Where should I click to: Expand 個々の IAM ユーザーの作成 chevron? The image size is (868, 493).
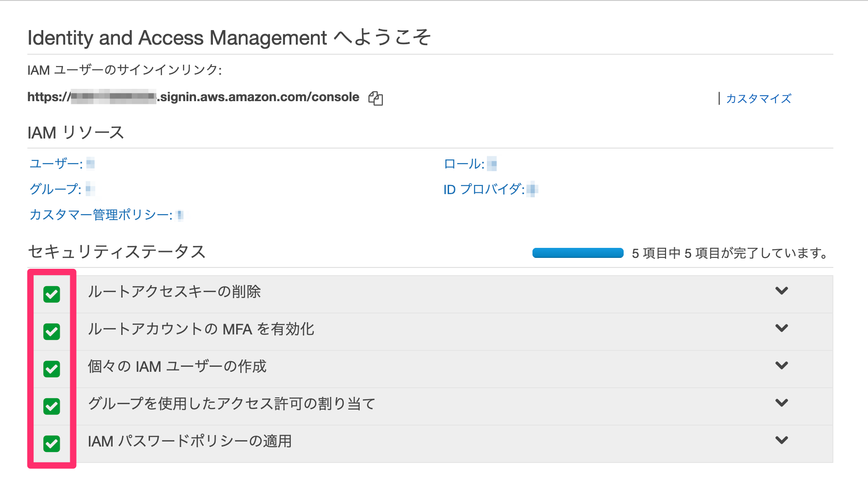781,365
